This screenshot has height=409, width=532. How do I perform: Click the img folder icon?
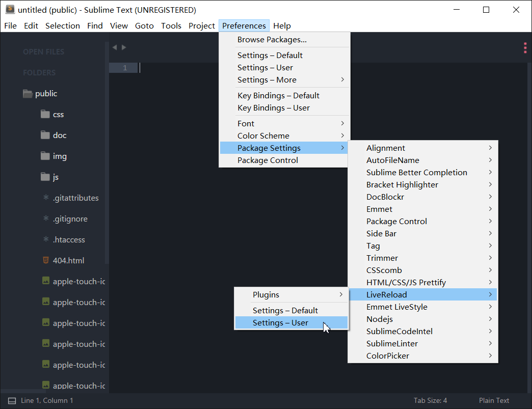point(45,156)
